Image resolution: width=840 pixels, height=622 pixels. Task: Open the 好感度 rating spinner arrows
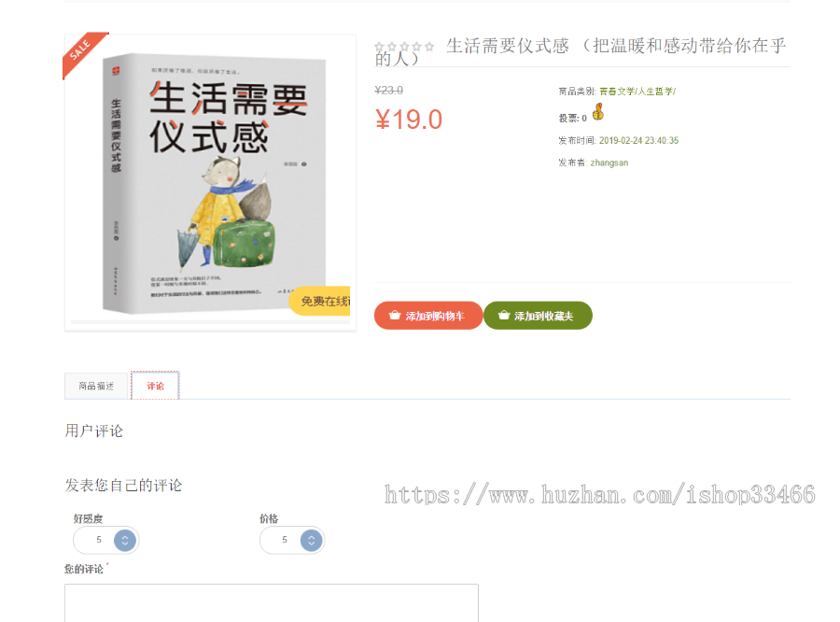(x=125, y=540)
